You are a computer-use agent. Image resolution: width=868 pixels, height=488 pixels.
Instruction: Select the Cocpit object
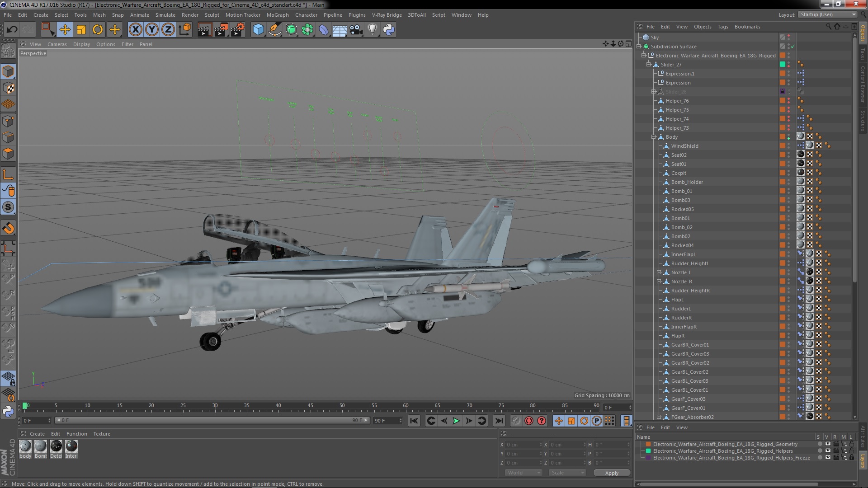click(x=679, y=173)
